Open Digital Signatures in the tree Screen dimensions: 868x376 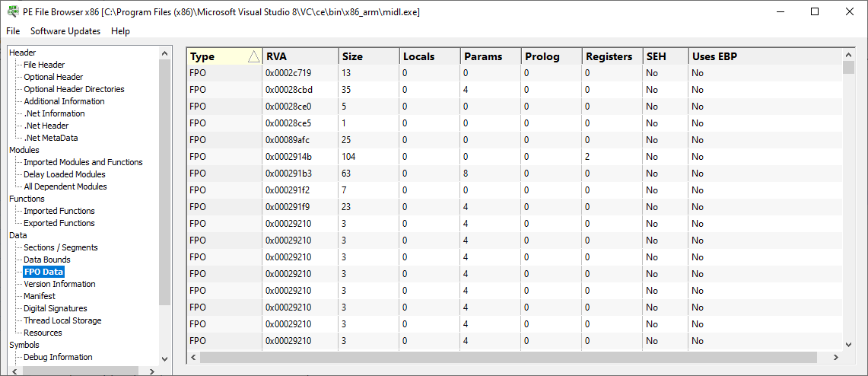click(56, 308)
